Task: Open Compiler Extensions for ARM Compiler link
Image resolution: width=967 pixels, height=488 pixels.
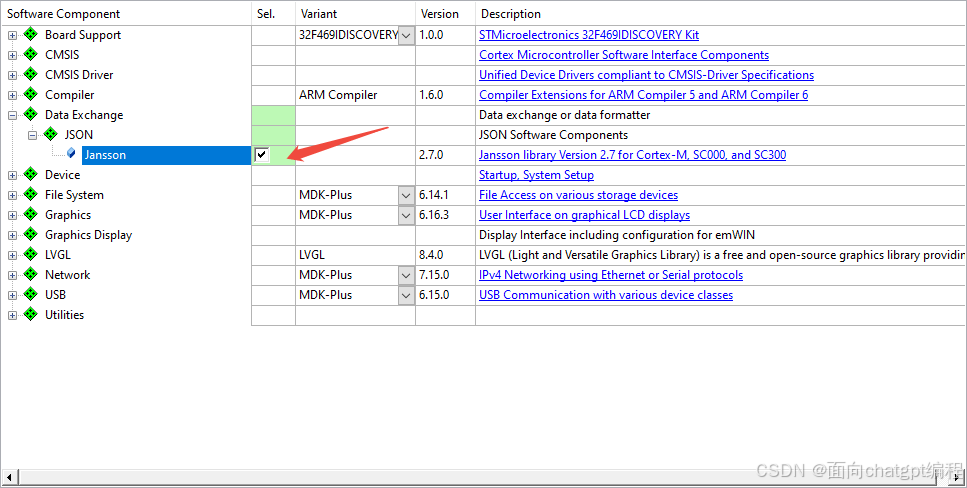Action: pyautogui.click(x=643, y=95)
